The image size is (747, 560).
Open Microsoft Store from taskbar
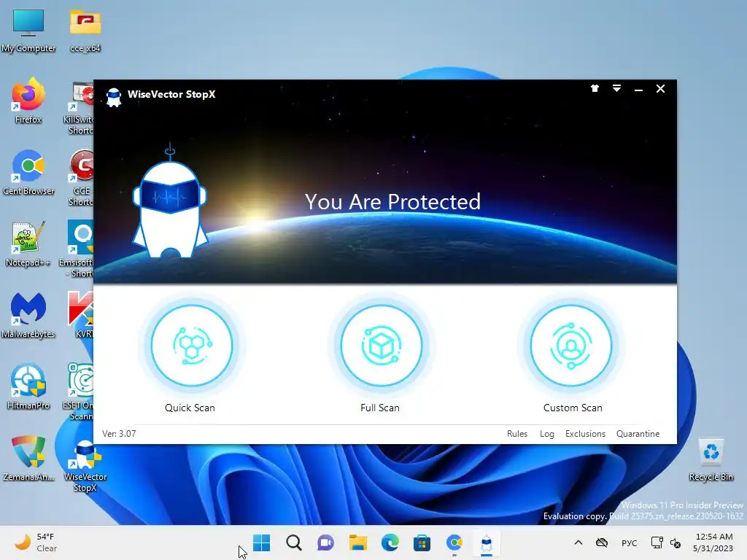(x=422, y=542)
